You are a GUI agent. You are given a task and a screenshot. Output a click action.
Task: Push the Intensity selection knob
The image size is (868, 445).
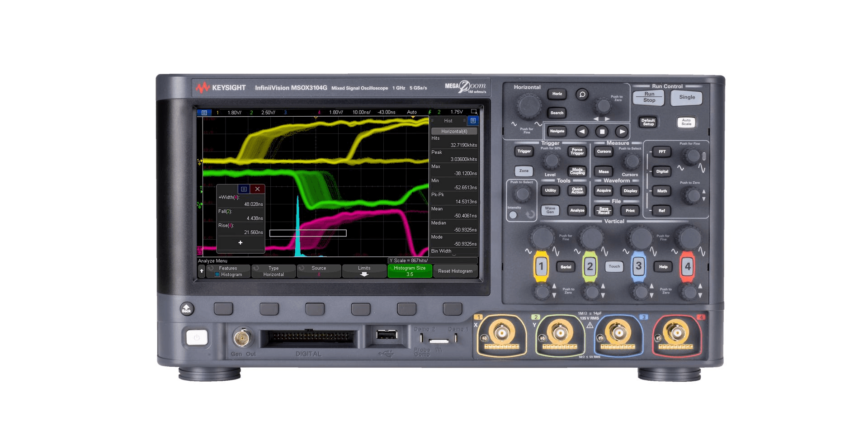[522, 194]
